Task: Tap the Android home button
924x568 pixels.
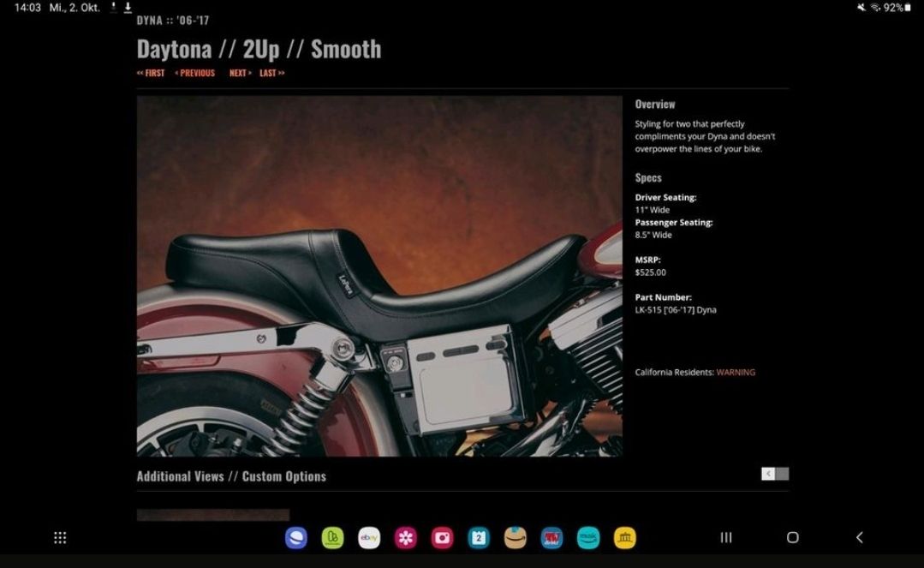Action: (x=792, y=538)
